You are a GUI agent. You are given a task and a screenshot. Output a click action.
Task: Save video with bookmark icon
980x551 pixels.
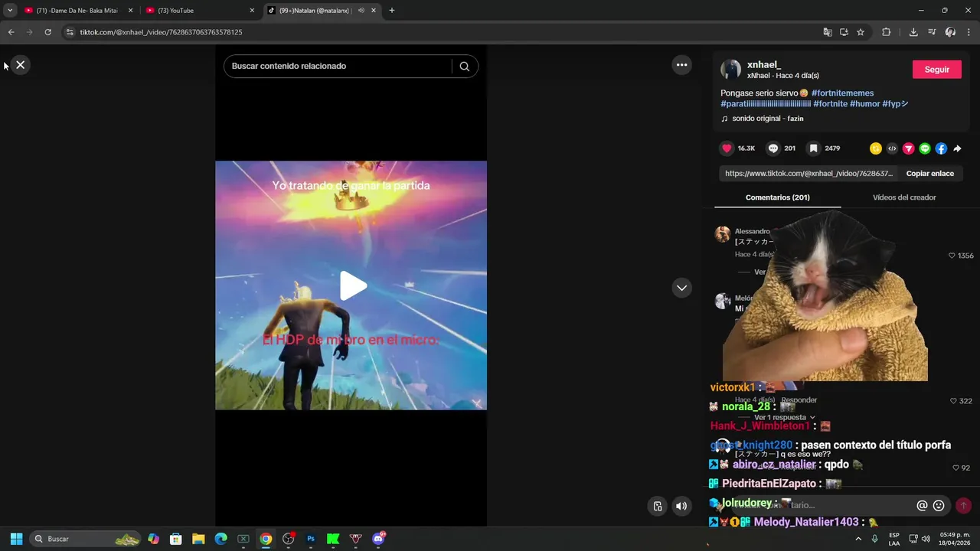[813, 148]
